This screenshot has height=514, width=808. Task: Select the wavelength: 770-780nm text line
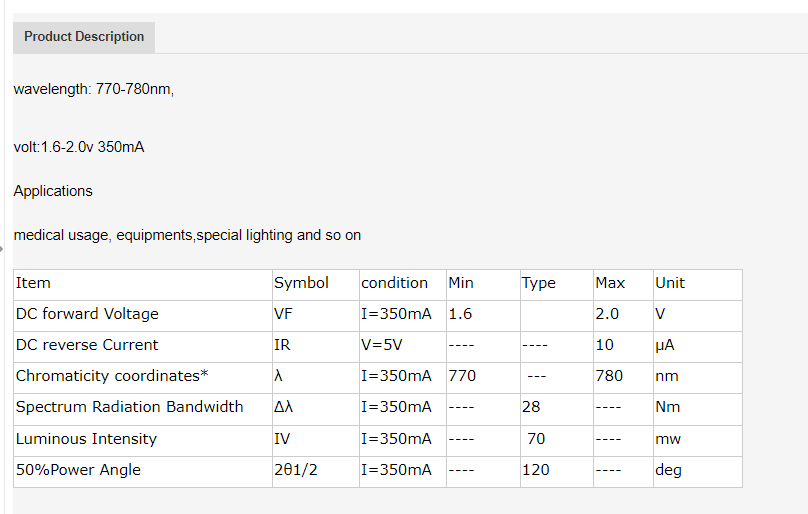point(94,89)
